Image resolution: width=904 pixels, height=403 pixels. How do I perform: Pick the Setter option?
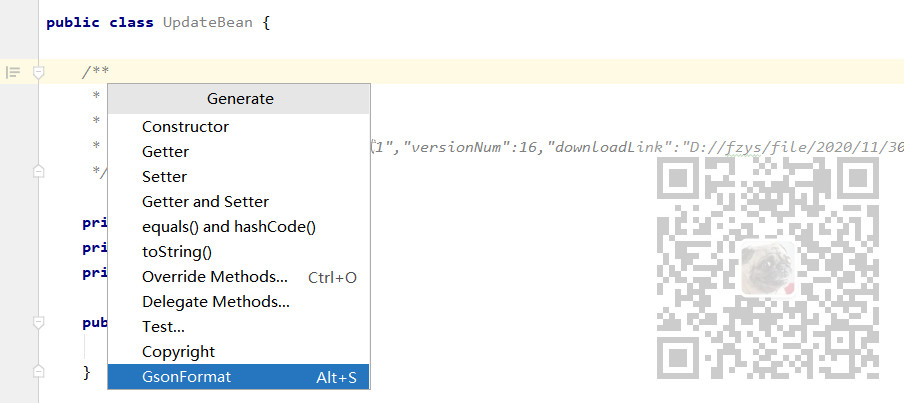(164, 177)
